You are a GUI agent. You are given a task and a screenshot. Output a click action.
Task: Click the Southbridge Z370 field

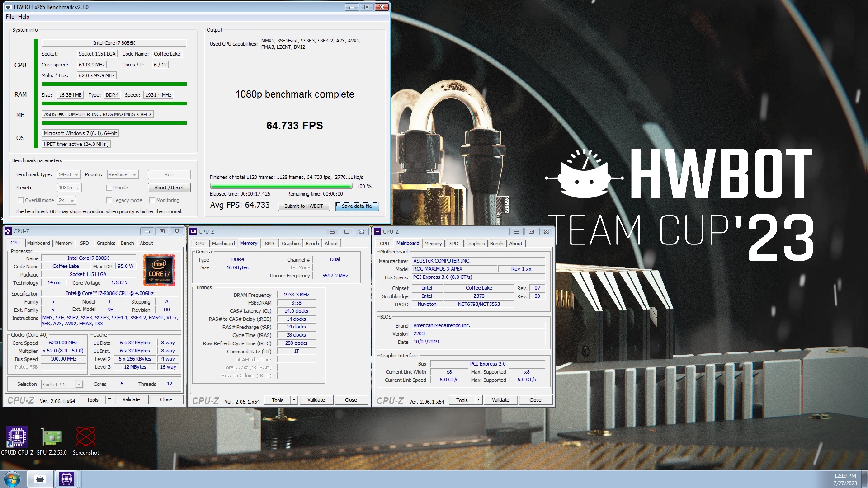point(479,296)
